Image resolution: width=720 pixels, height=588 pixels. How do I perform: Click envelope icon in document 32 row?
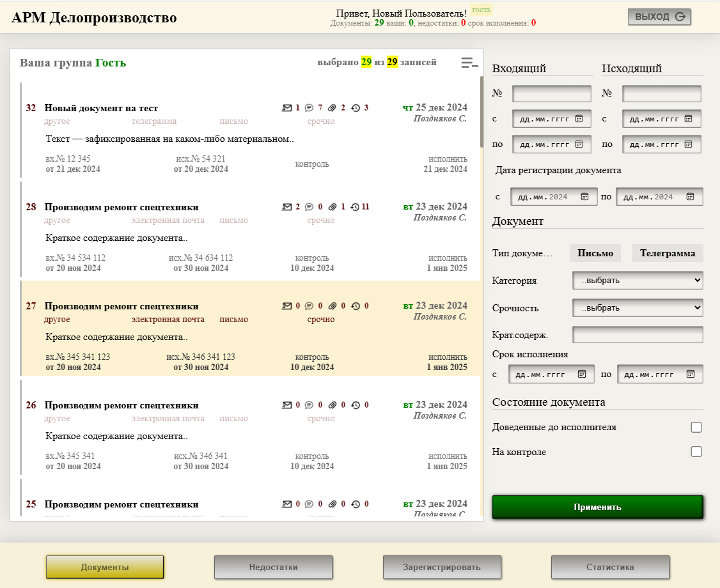(x=286, y=108)
